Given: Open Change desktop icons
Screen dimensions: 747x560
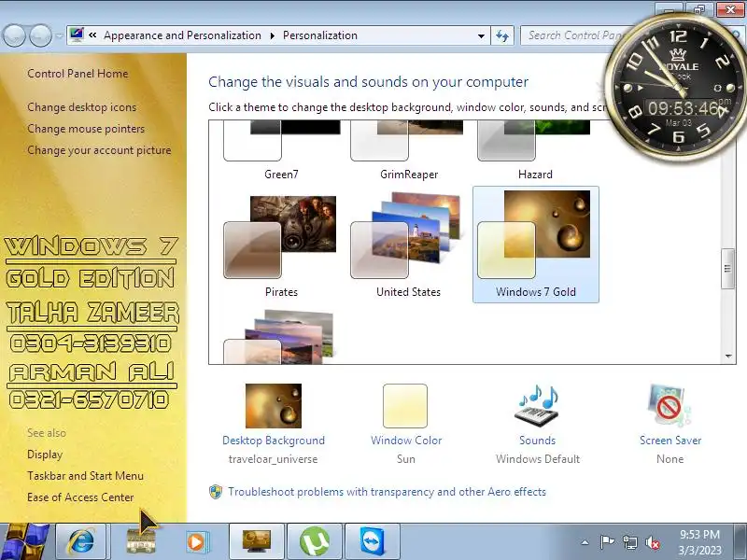Looking at the screenshot, I should pos(81,107).
